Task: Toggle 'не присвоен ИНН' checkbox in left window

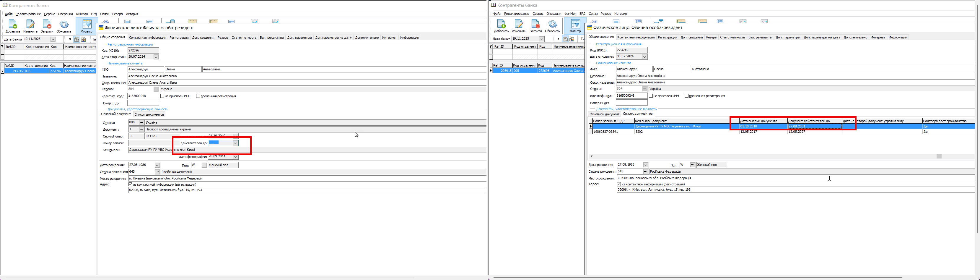Action: 162,96
